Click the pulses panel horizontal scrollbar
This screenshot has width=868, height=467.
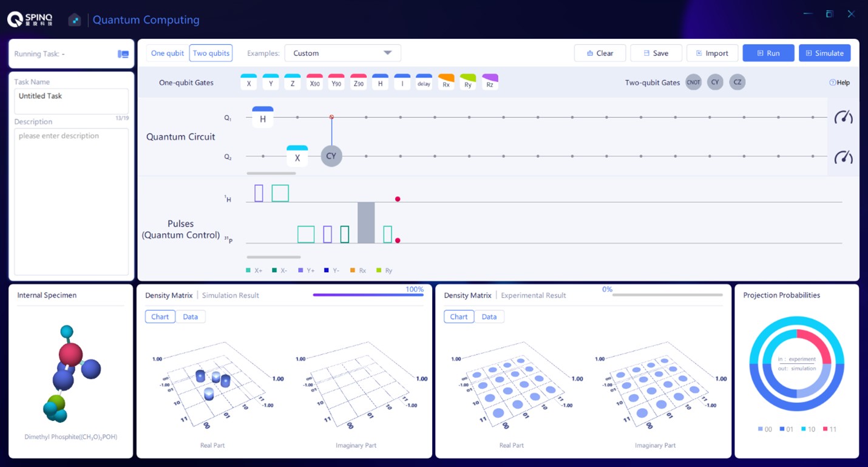273,257
